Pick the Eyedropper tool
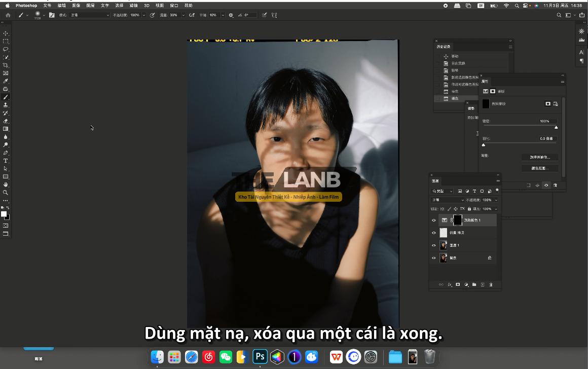The height and width of the screenshot is (369, 588). click(x=6, y=81)
